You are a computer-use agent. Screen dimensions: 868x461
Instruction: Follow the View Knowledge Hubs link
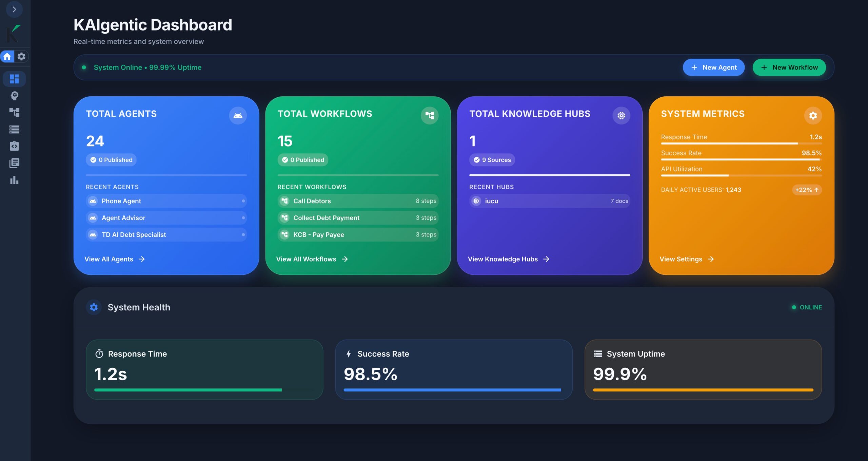tap(509, 259)
